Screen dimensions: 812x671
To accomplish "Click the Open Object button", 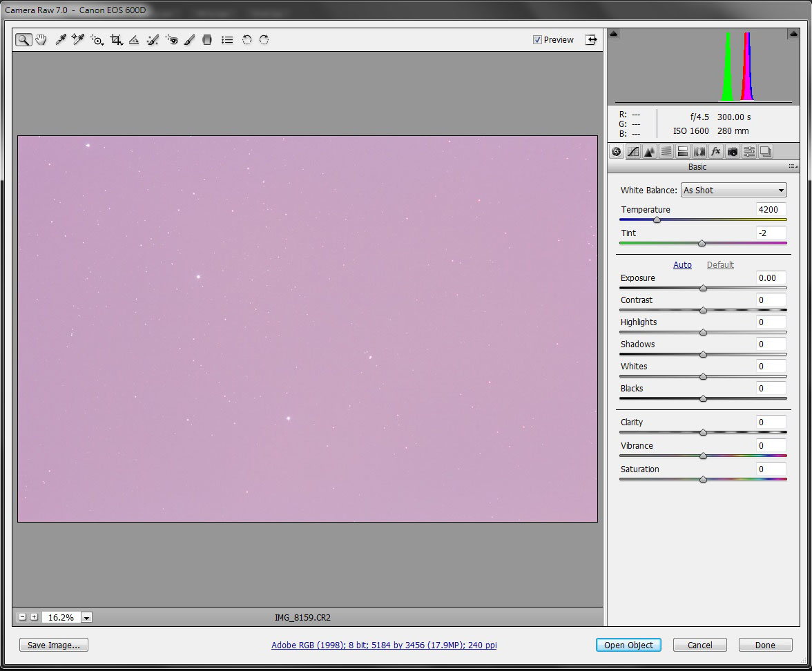I will [x=628, y=645].
